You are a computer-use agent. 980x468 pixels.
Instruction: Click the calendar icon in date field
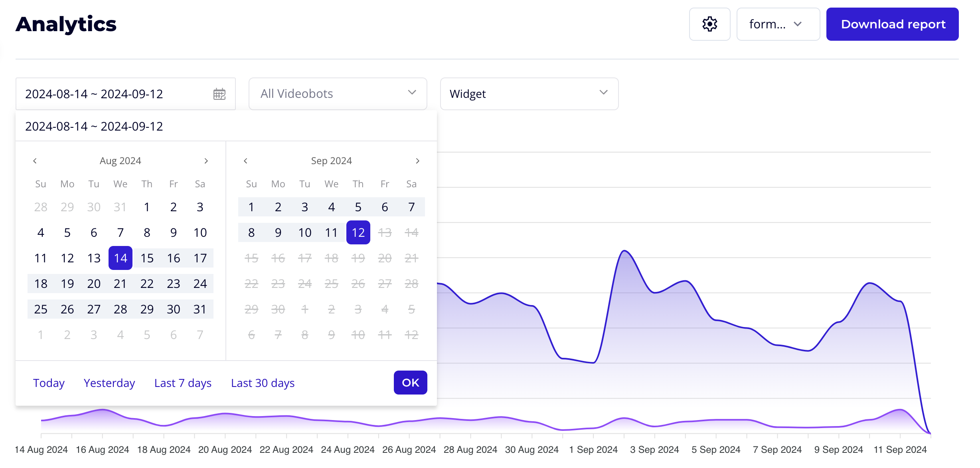219,94
